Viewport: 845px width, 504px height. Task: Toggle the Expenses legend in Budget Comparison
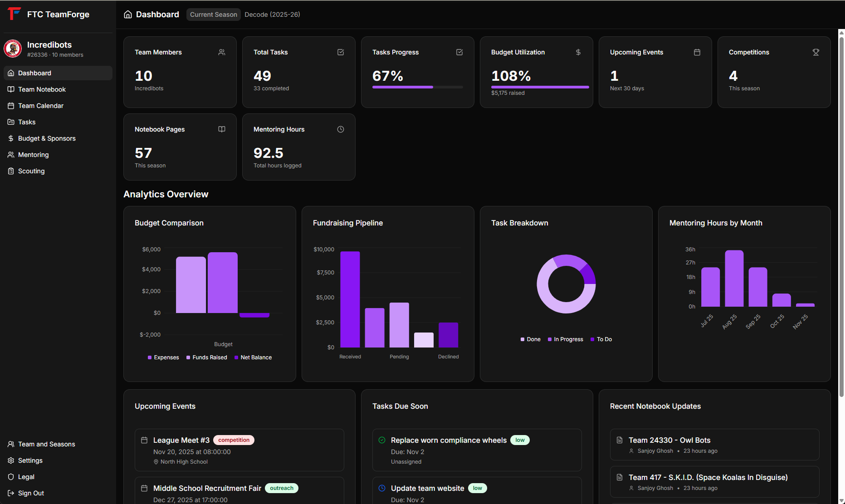point(163,357)
